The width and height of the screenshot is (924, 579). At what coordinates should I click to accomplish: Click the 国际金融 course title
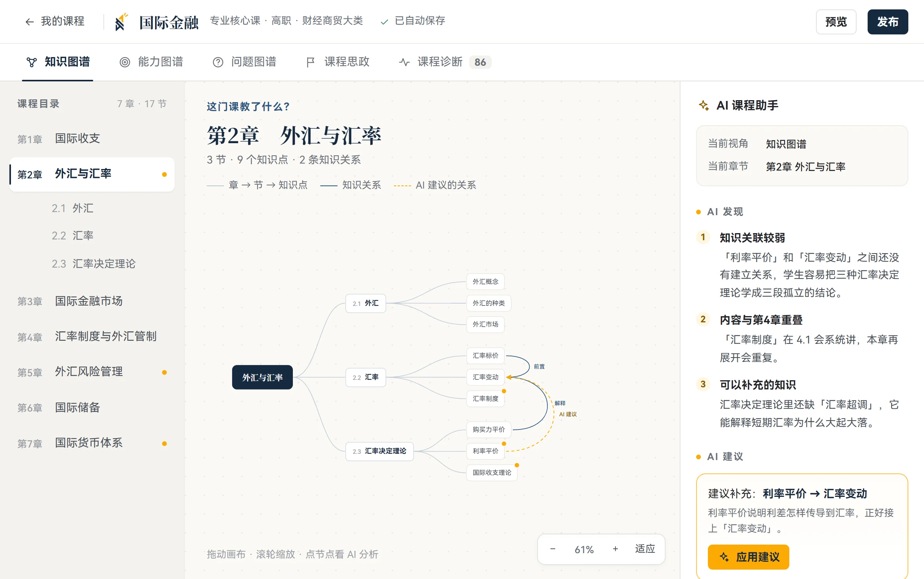point(169,22)
